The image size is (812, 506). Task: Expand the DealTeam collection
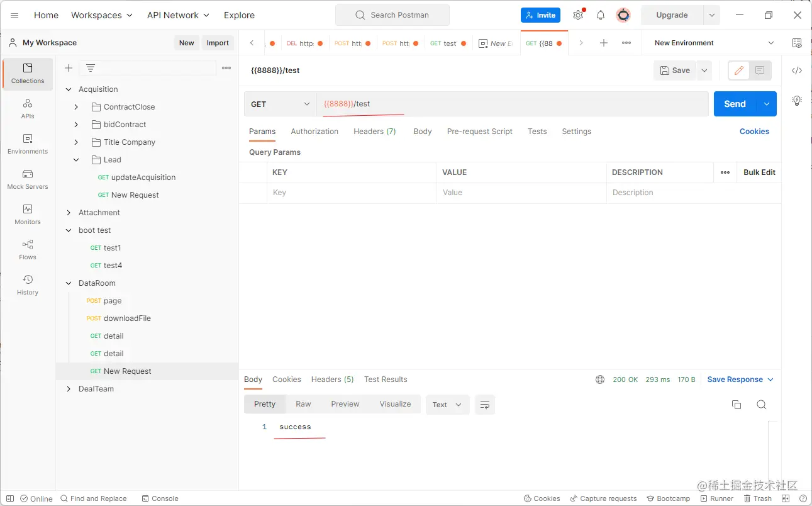click(x=69, y=389)
